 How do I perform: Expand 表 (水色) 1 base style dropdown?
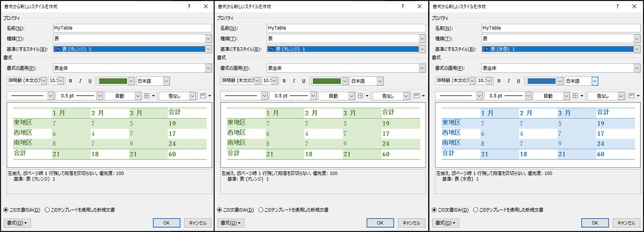point(637,49)
